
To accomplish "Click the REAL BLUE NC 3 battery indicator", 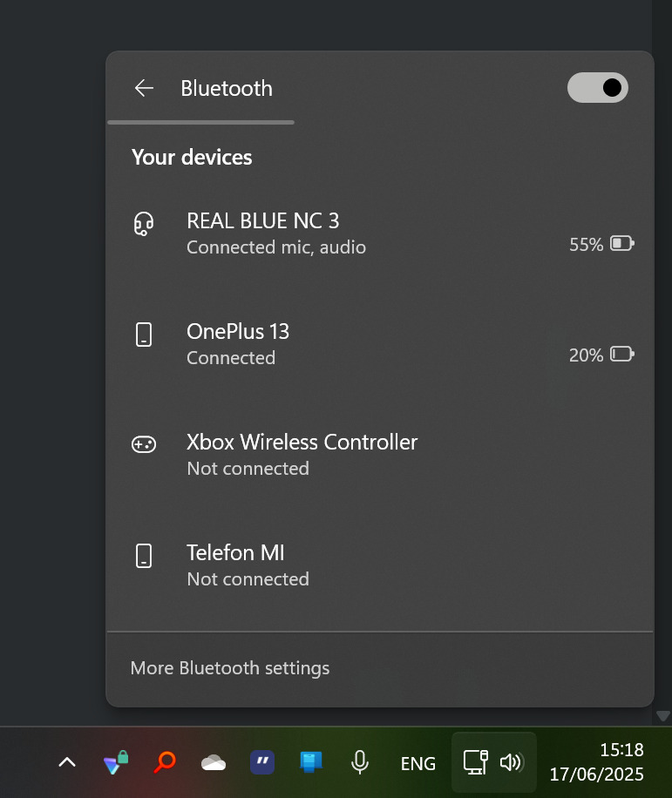I will [621, 244].
